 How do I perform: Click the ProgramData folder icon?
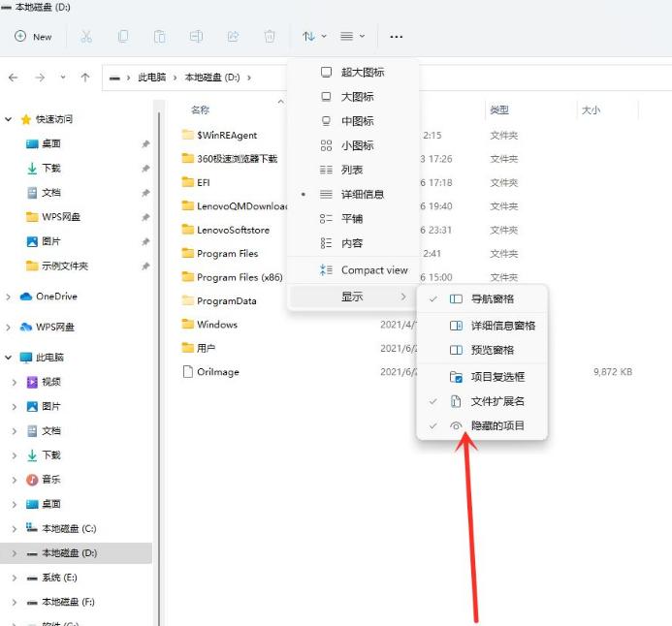tap(188, 300)
